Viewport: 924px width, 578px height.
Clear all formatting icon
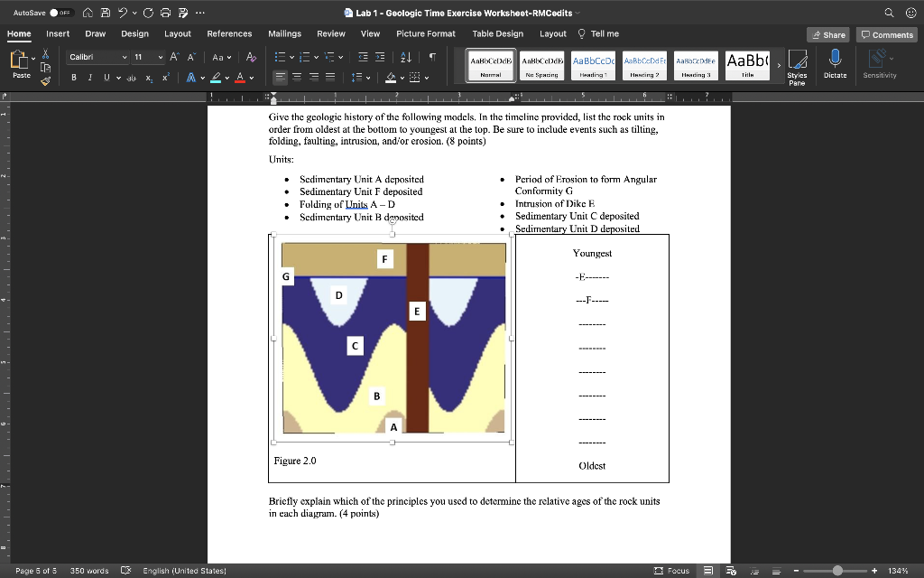[x=251, y=57]
